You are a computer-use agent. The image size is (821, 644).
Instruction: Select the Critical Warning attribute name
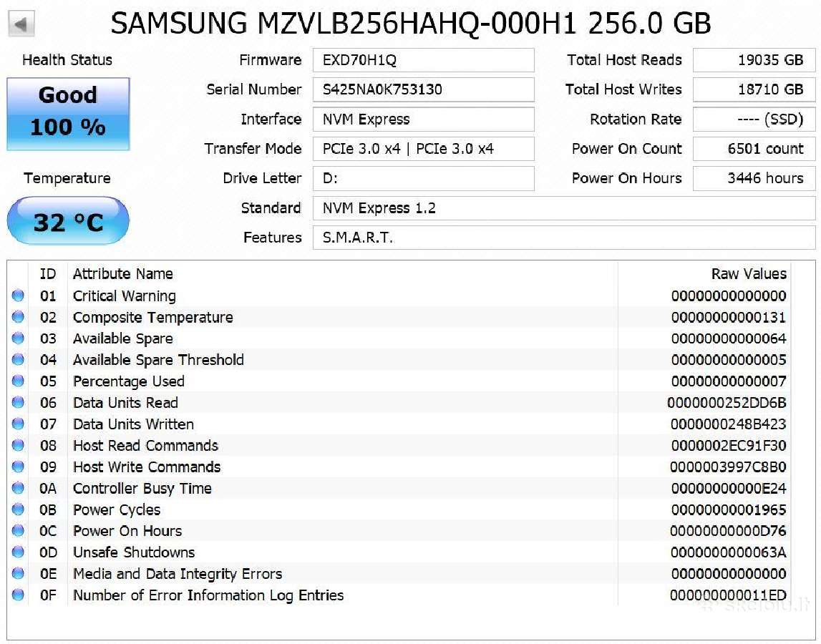tap(125, 296)
